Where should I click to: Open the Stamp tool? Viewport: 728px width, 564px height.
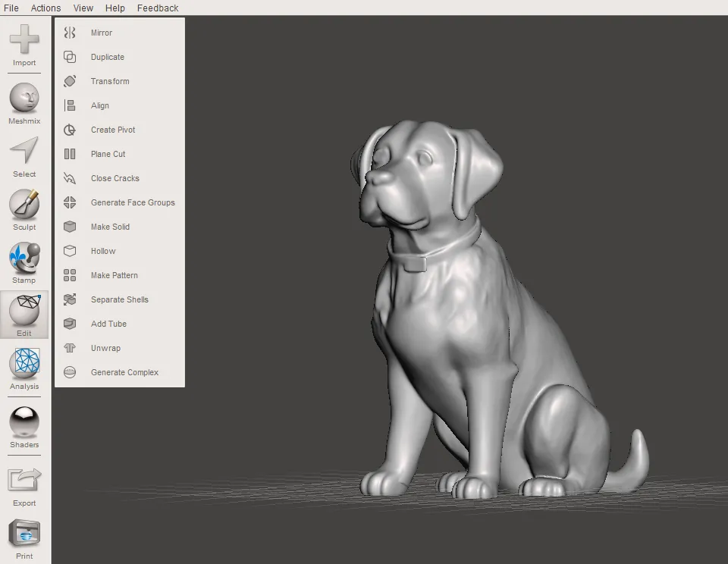point(24,257)
